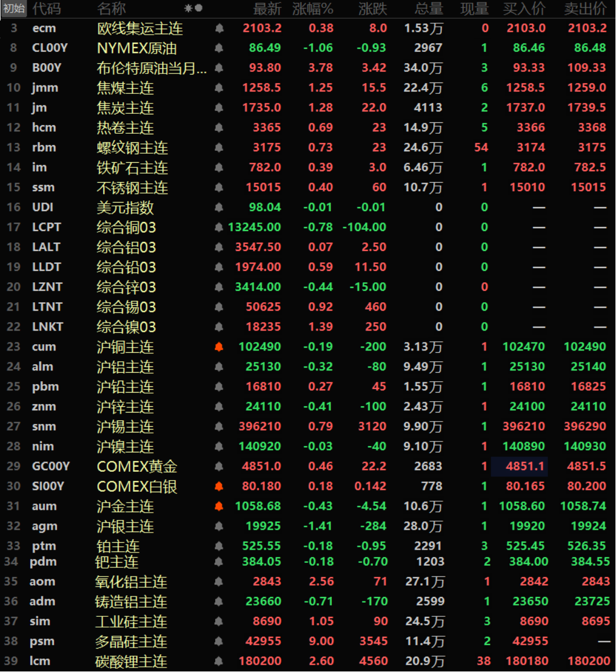
Task: Open the 多晶硅主连 contract name
Action: (x=131, y=641)
